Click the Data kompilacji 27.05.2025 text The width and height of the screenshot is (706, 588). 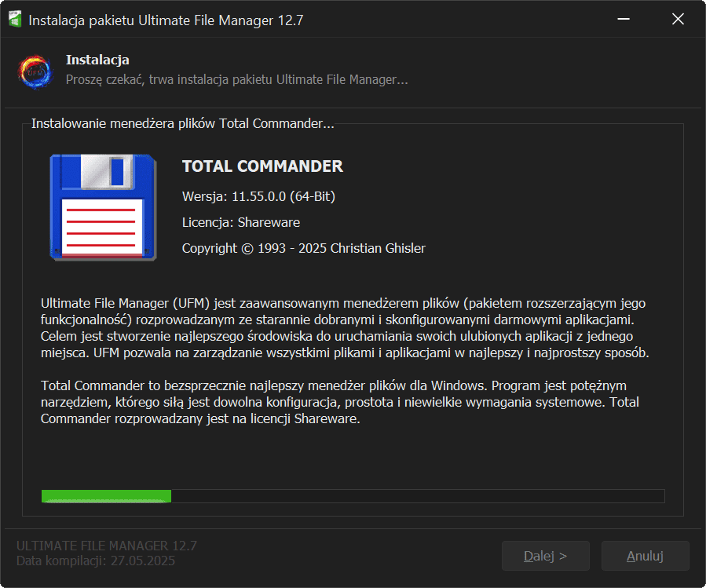96,561
